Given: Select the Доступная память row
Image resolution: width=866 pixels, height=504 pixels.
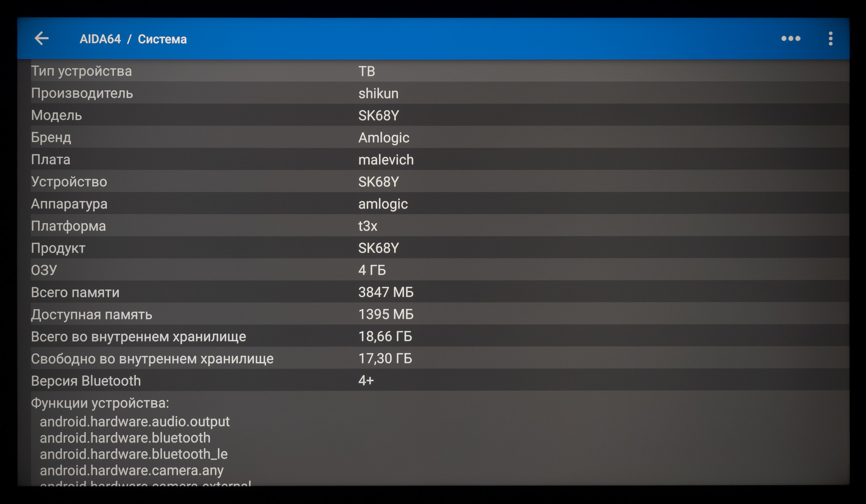Looking at the screenshot, I should 439,315.
